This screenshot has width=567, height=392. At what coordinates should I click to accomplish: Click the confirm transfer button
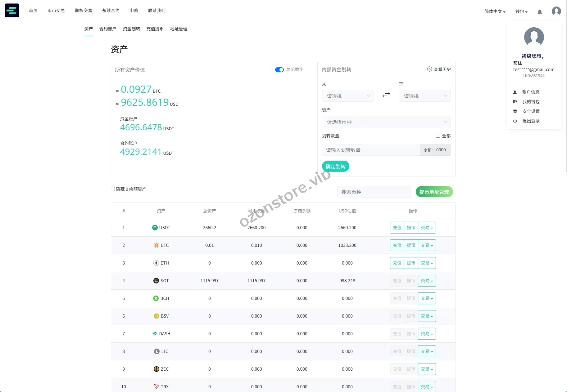[x=335, y=167]
